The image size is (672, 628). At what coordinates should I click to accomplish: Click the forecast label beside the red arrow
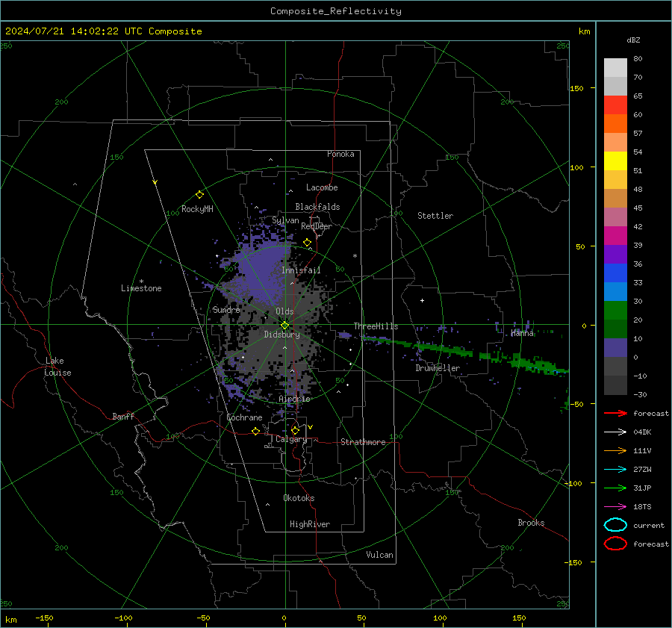click(651, 413)
